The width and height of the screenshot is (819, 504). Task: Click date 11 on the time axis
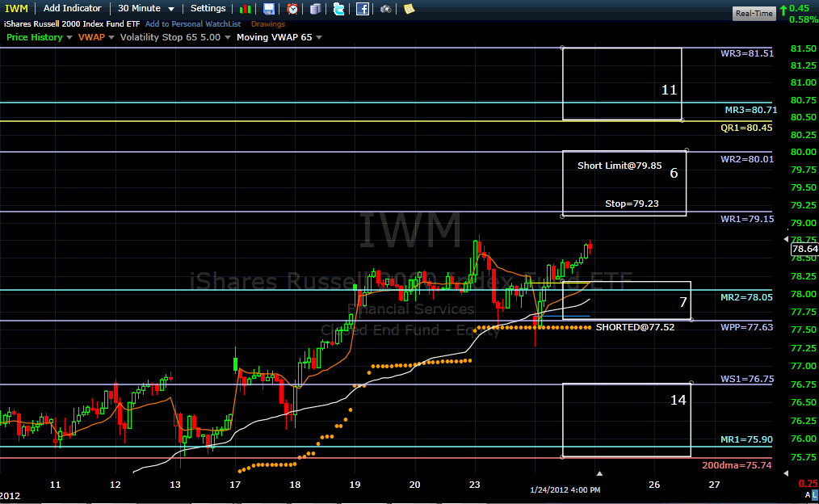55,485
